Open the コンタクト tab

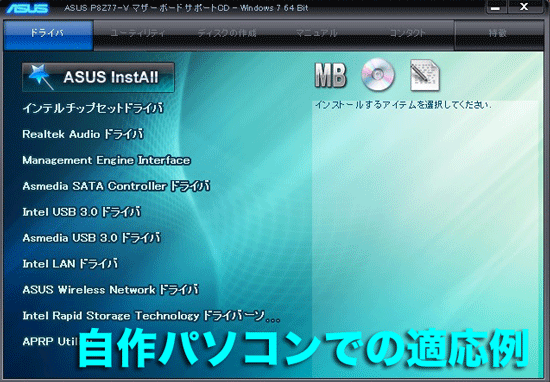click(407, 33)
